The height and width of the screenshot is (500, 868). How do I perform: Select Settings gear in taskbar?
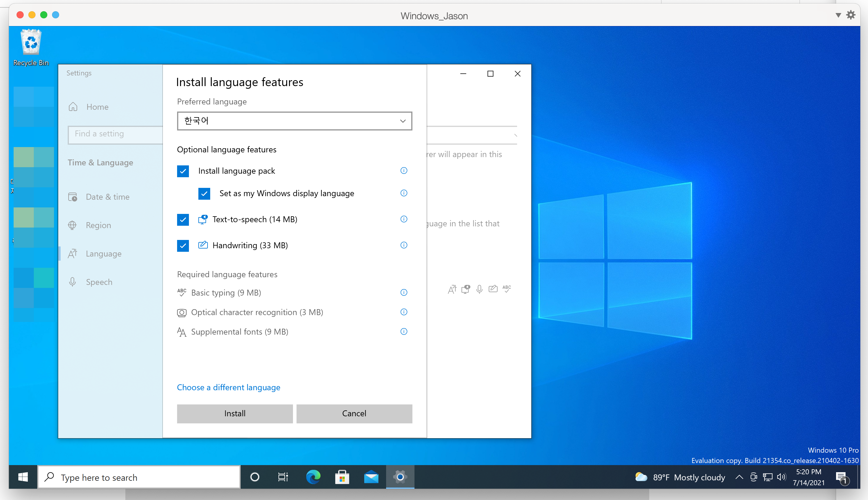tap(400, 477)
